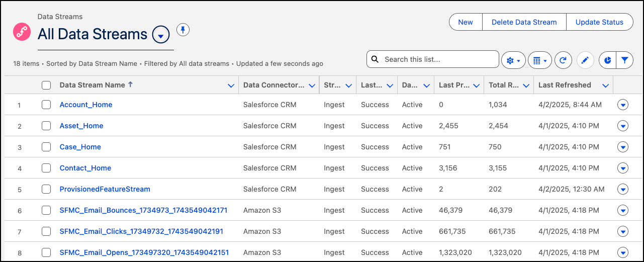Screen dimensions: 644x262
Task: Click the pencil edit list icon
Action: [x=585, y=60]
